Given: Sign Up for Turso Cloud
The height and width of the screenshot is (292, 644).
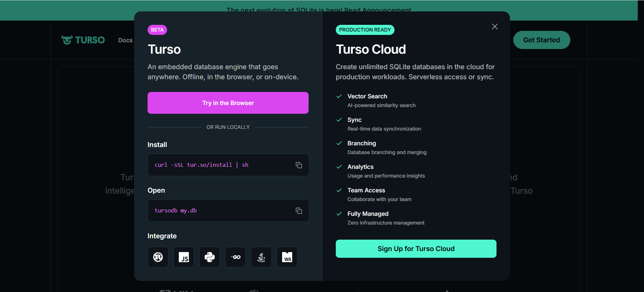Looking at the screenshot, I should 416,249.
